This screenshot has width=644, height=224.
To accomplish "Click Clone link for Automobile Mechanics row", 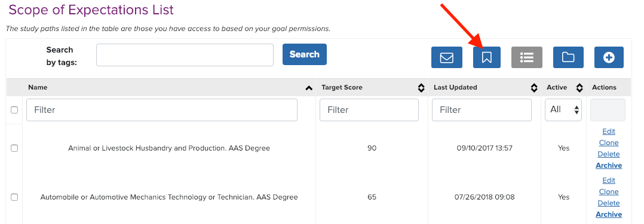I will pyautogui.click(x=609, y=192).
